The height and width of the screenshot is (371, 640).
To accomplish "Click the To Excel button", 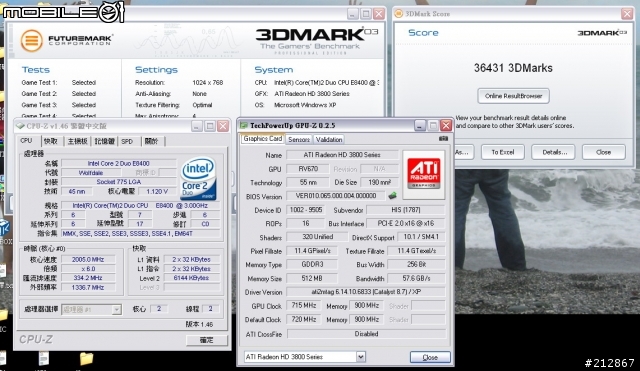I will click(502, 152).
